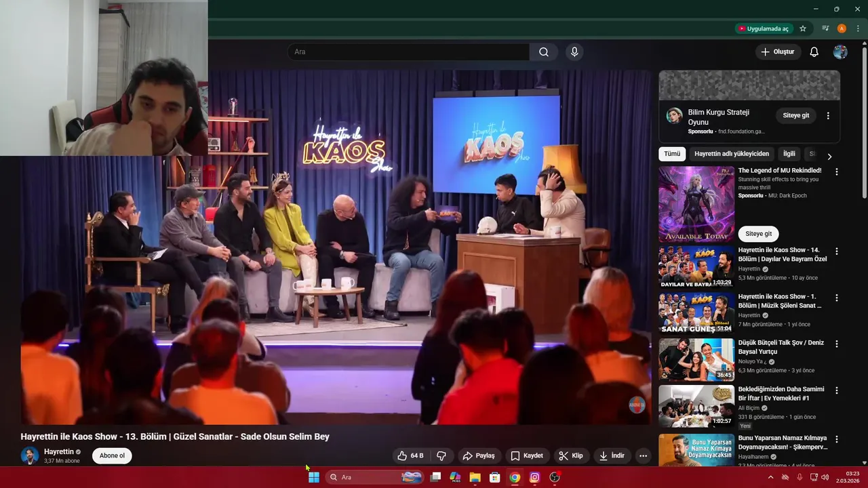Open options for Buna Yaparsan Namaz video
The image size is (868, 488).
[x=837, y=439]
